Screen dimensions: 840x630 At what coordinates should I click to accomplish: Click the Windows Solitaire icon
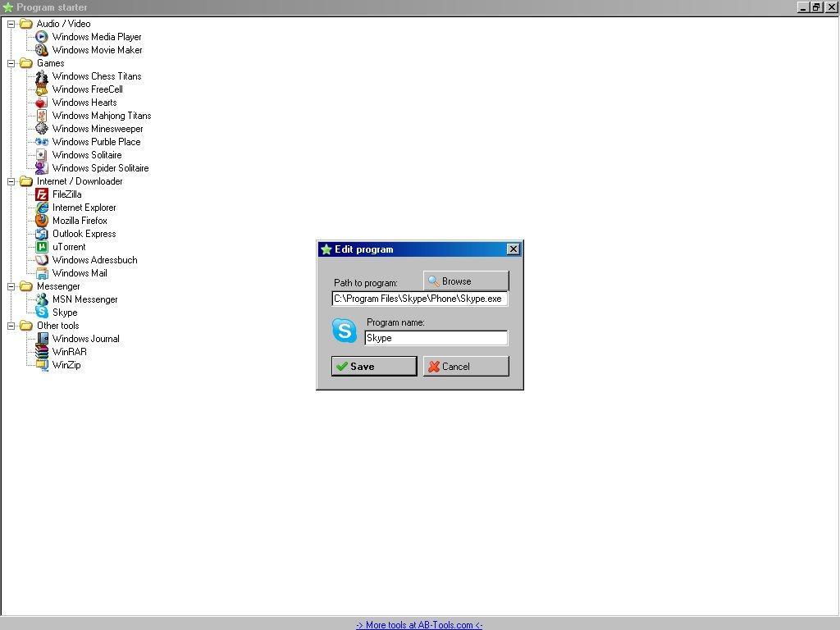[x=42, y=155]
